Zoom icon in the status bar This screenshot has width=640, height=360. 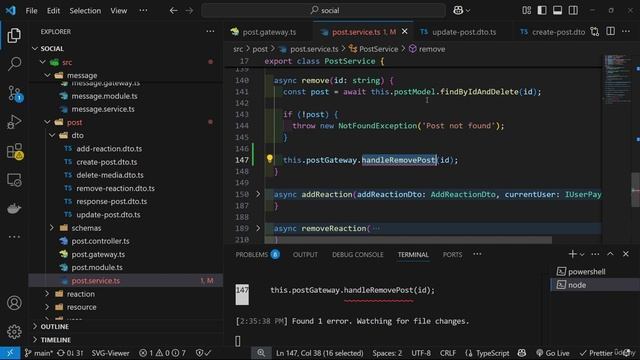[x=261, y=353]
